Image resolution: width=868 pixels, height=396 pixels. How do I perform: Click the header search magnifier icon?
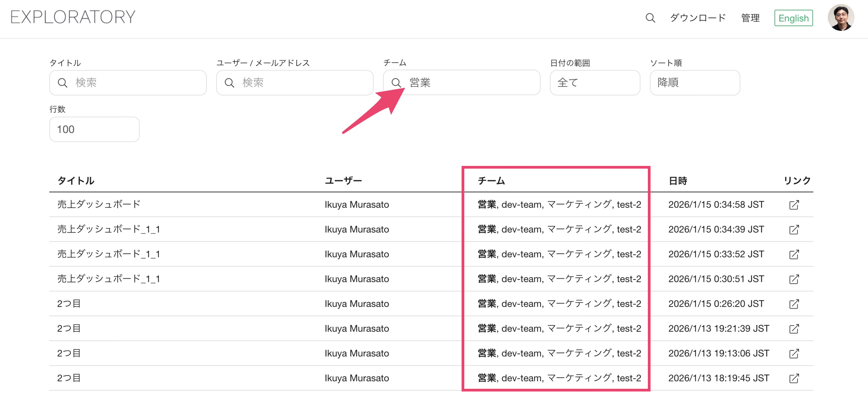(650, 18)
